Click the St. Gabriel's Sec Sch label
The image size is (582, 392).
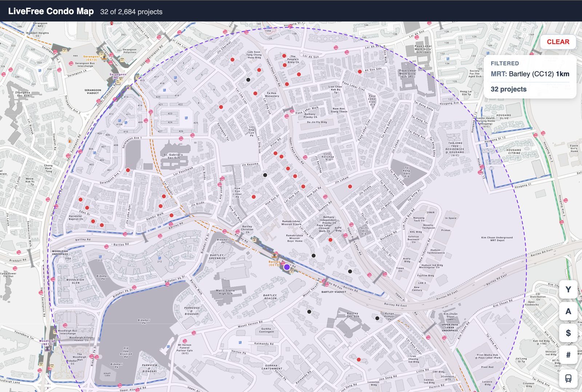pyautogui.click(x=173, y=156)
